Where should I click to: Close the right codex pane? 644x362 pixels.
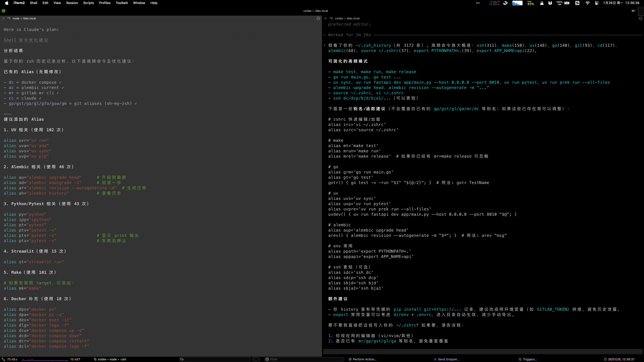point(325,18)
